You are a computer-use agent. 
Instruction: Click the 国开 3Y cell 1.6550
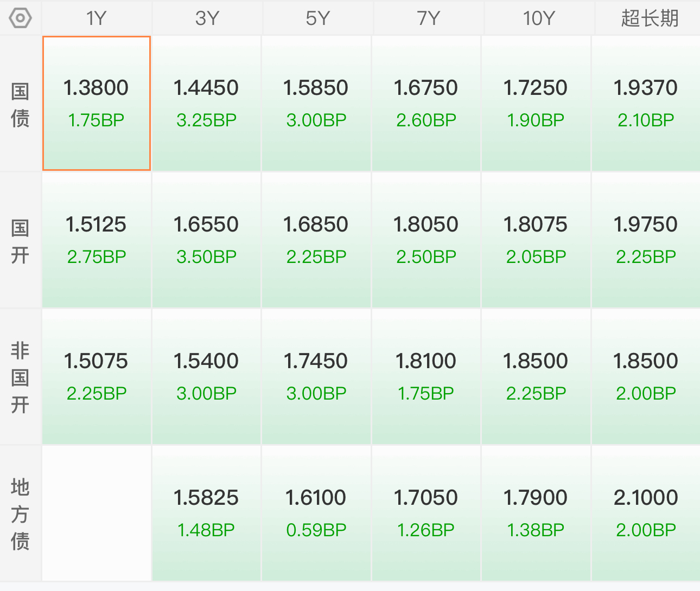[206, 240]
